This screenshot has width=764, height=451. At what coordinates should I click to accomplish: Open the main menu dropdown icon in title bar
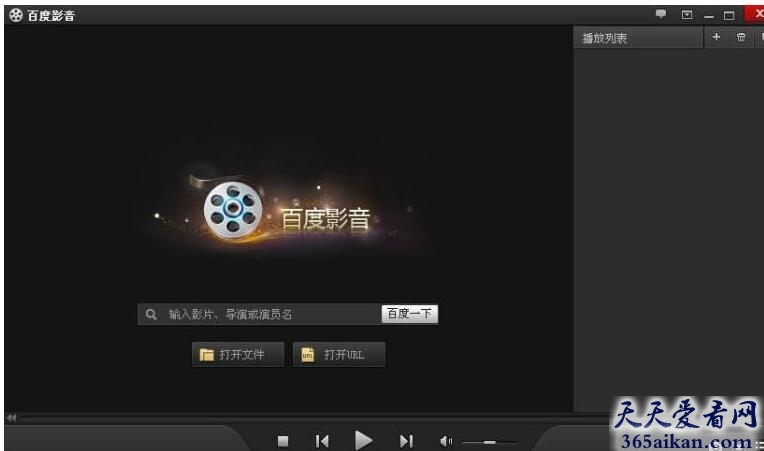point(687,15)
